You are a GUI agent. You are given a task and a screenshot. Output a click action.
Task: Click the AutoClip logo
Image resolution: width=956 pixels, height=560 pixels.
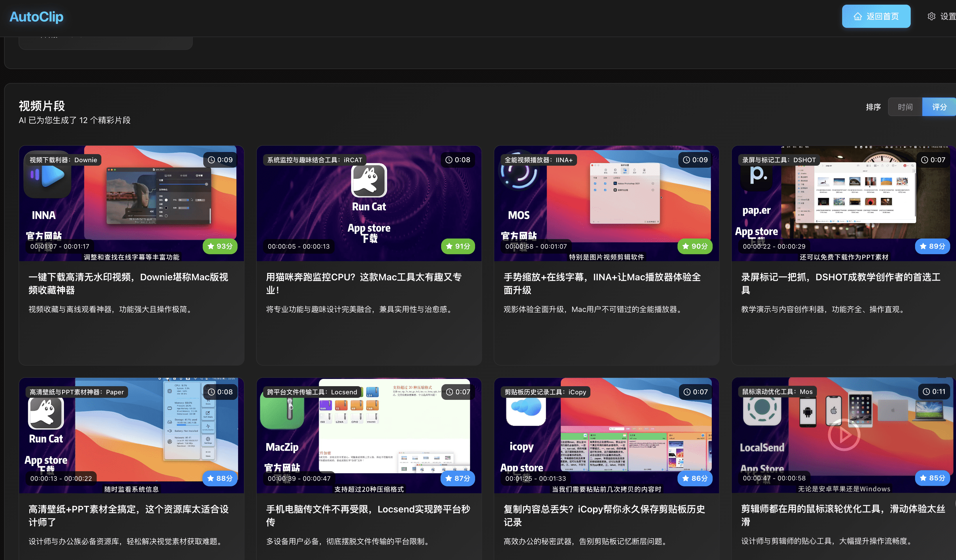tap(36, 17)
